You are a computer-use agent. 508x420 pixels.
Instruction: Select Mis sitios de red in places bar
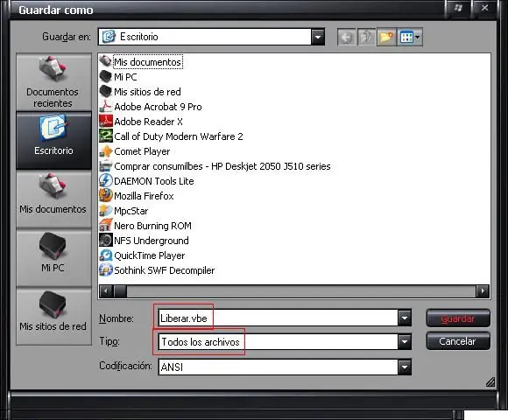tap(53, 316)
